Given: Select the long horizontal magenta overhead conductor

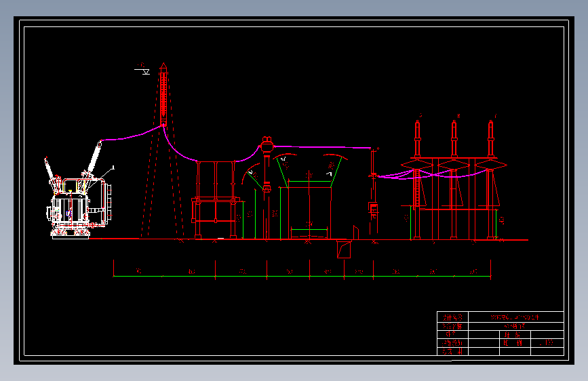Looking at the screenshot, I should 322,147.
